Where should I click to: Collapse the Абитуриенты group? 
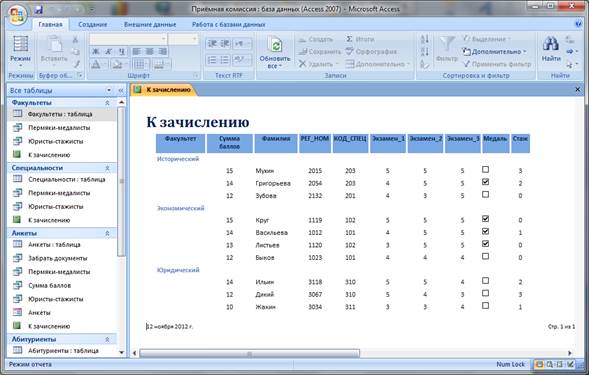[x=107, y=339]
